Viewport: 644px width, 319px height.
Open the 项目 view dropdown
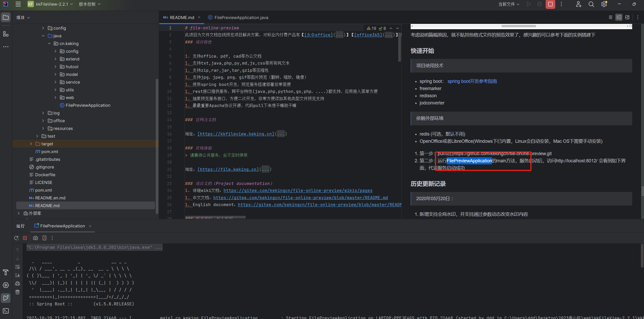(x=23, y=17)
